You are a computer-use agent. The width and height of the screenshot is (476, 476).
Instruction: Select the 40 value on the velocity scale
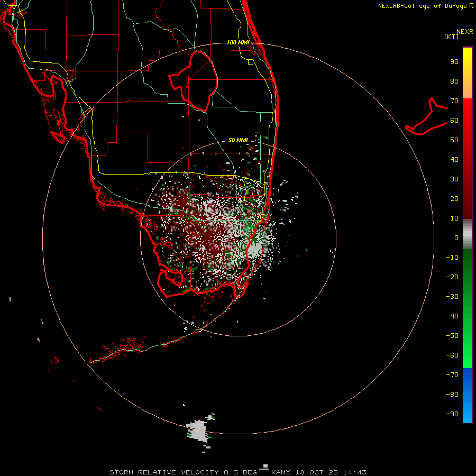454,159
